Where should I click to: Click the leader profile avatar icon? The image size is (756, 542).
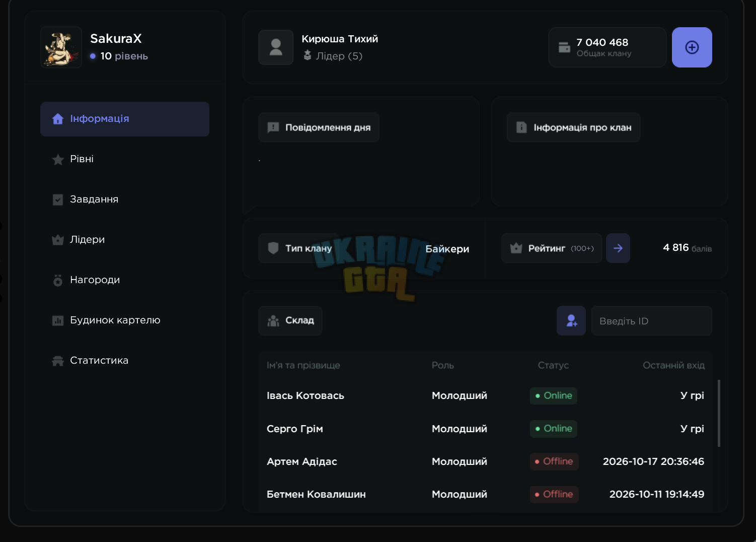tap(276, 47)
